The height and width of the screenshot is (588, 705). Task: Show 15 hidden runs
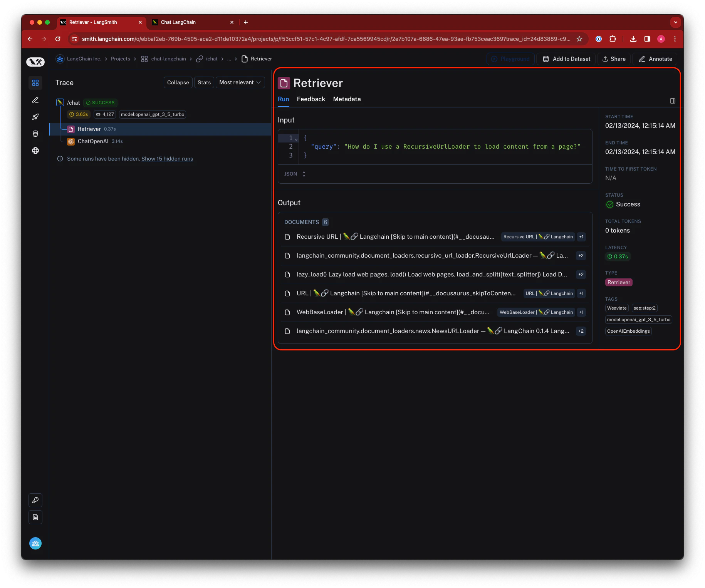(x=167, y=159)
